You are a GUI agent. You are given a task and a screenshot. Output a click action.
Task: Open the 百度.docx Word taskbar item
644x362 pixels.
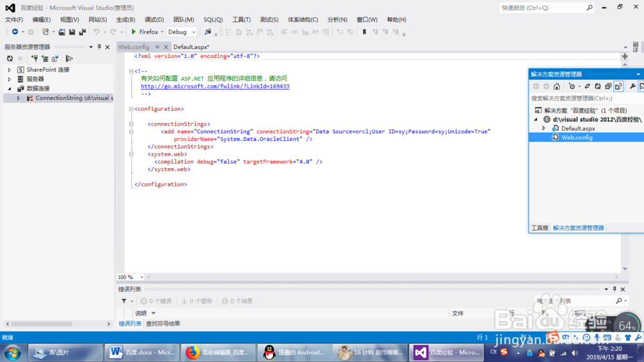click(x=142, y=352)
